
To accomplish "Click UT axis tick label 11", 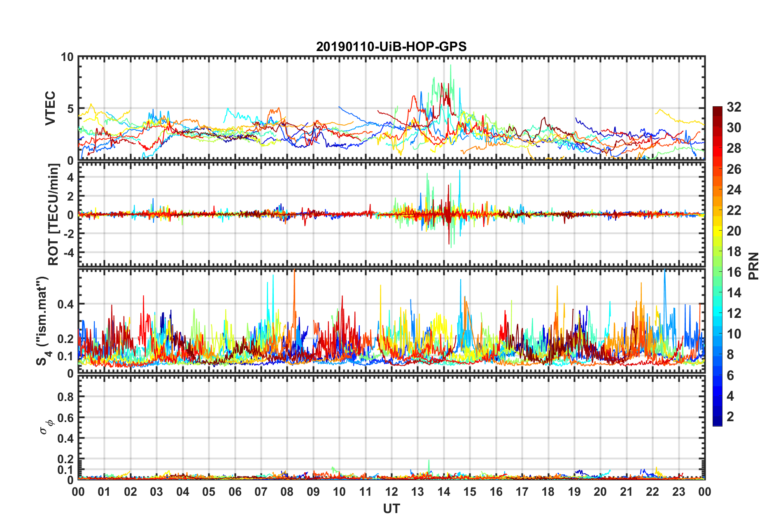I will point(365,492).
